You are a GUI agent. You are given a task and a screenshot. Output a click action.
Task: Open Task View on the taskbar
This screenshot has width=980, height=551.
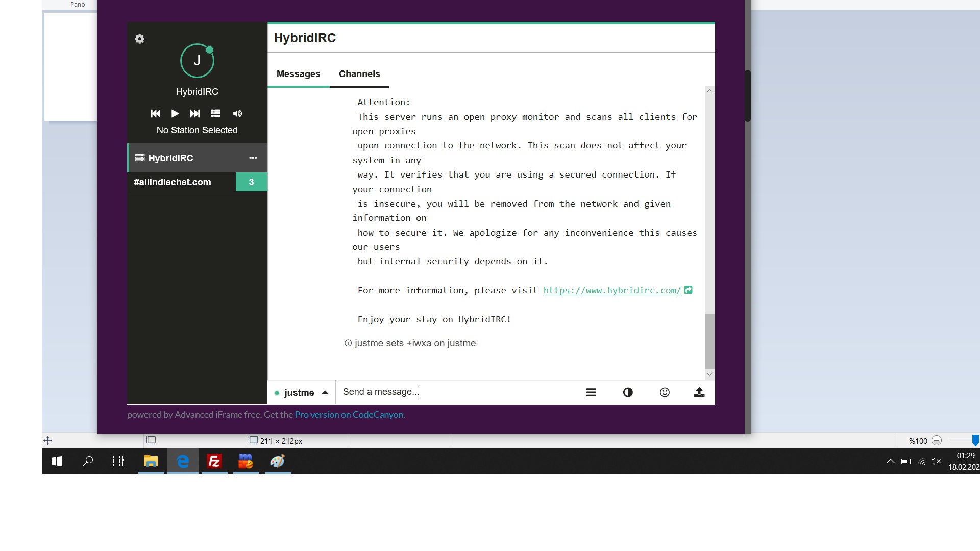click(x=118, y=461)
